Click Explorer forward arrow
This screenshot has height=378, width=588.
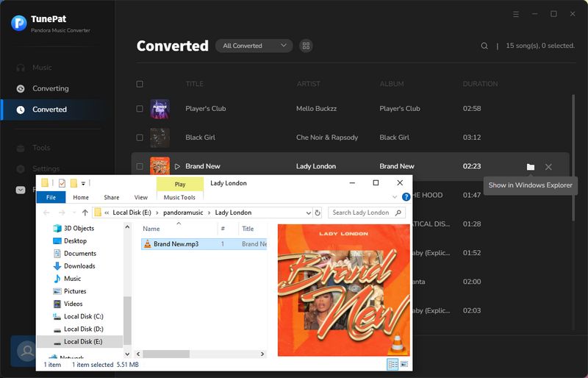pos(62,213)
